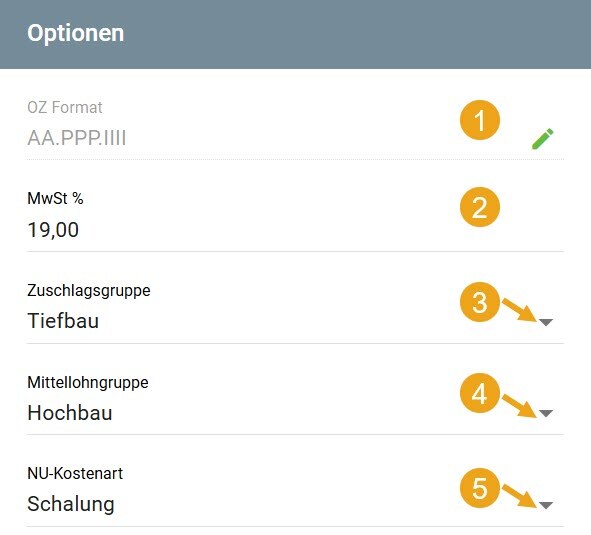This screenshot has width=591, height=535.
Task: Select the Tiefbau value in Zuschlagsgruppe
Action: point(63,321)
